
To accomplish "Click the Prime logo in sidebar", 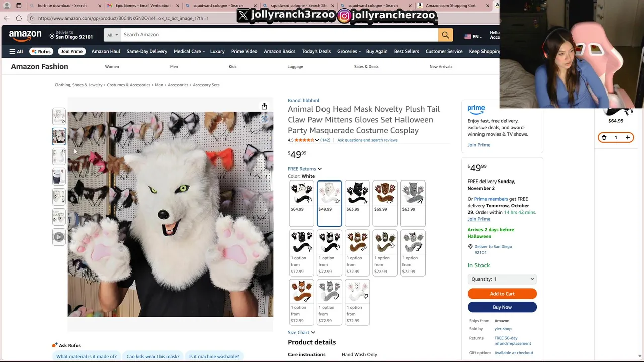I will (476, 109).
